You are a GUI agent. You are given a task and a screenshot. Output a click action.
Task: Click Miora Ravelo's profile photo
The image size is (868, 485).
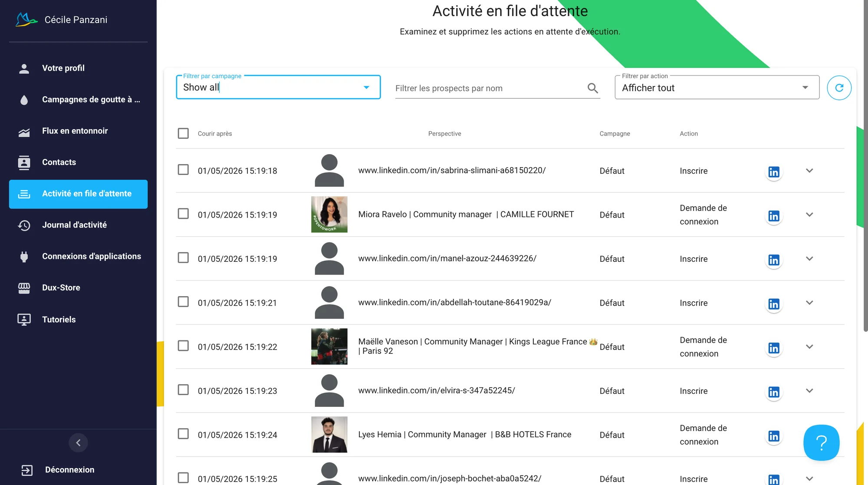329,214
